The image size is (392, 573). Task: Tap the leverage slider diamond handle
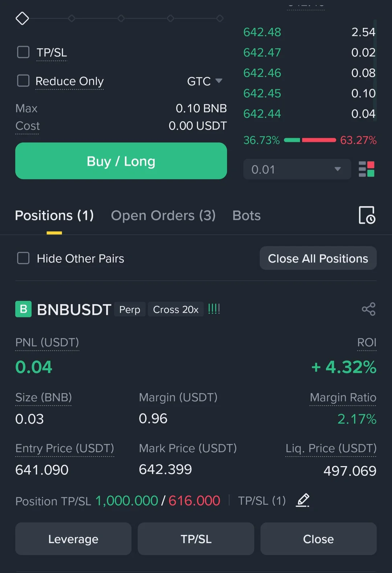click(x=22, y=19)
